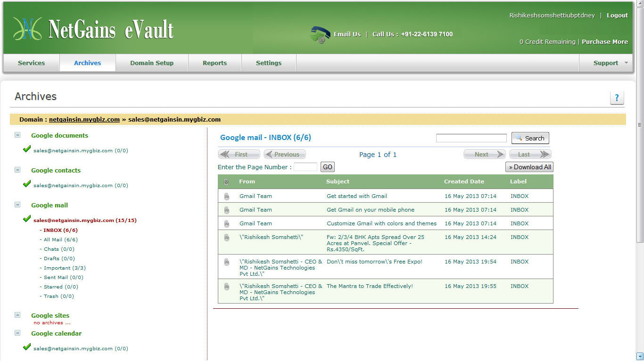Image resolution: width=644 pixels, height=362 pixels.
Task: Click the telephone email contact icon
Action: point(320,35)
